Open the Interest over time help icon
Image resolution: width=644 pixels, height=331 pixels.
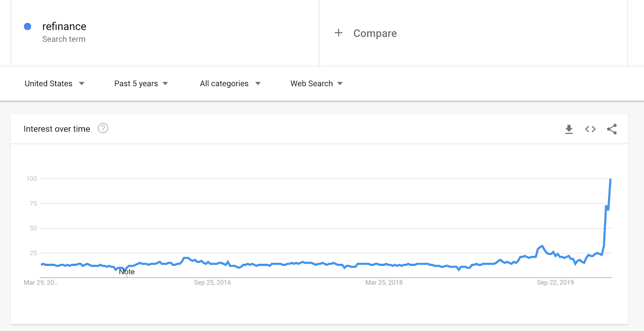[x=103, y=128]
